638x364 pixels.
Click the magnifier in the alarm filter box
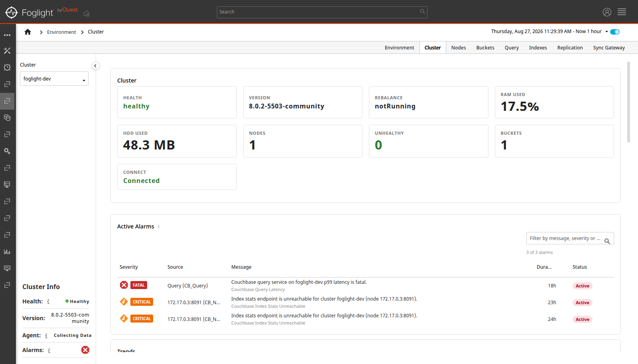click(x=607, y=241)
